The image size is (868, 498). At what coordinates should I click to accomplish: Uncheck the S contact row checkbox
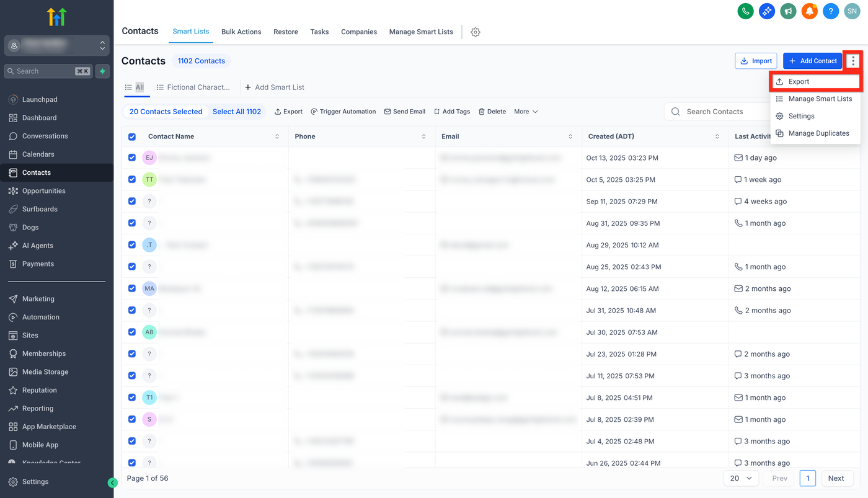tap(132, 419)
